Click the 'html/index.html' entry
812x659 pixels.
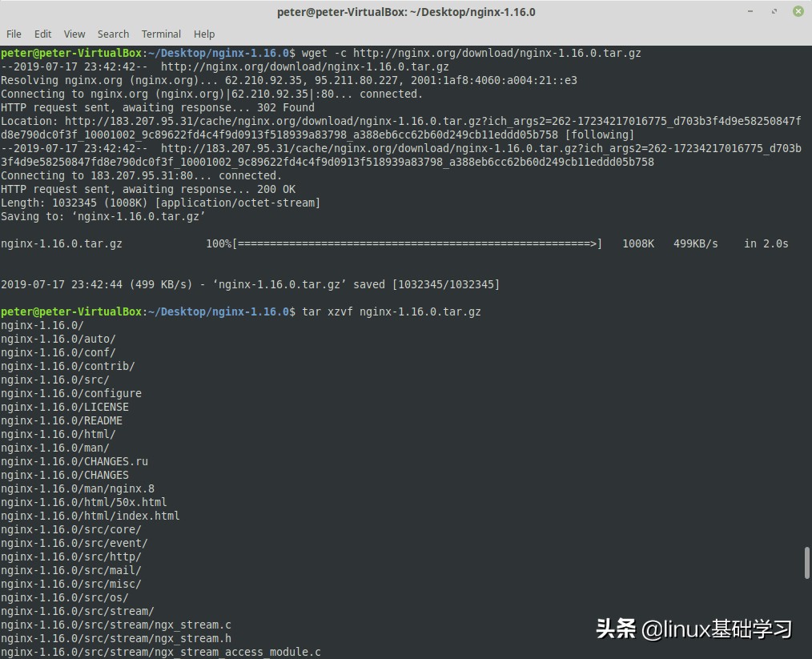point(90,516)
